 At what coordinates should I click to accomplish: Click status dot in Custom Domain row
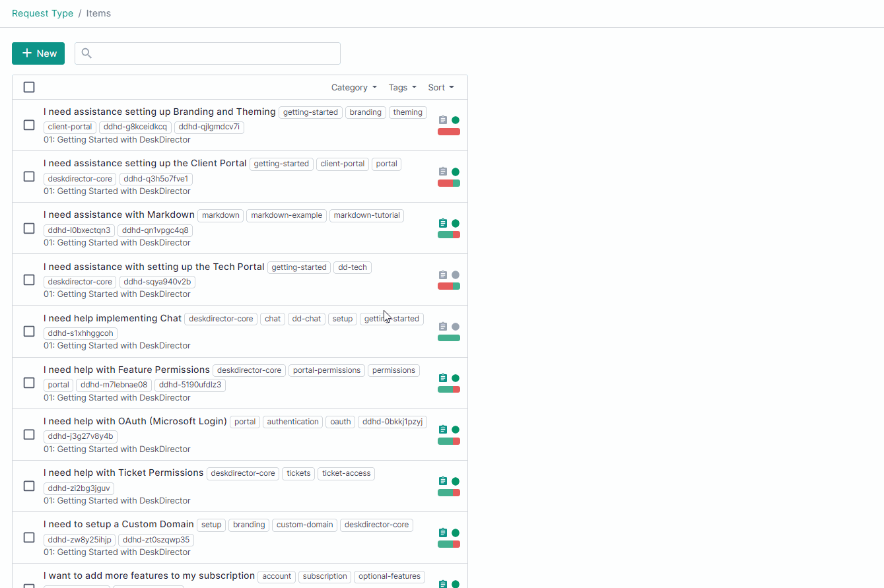coord(456,533)
